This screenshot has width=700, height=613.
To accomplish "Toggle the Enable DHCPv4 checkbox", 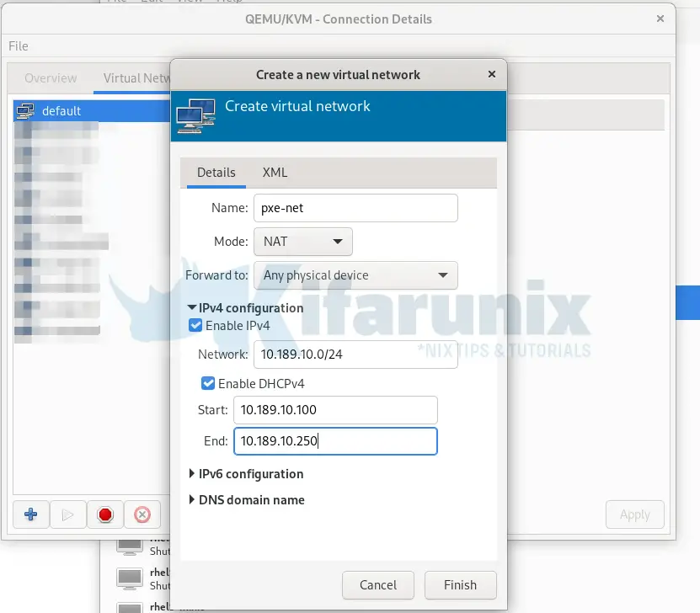I will [x=208, y=383].
